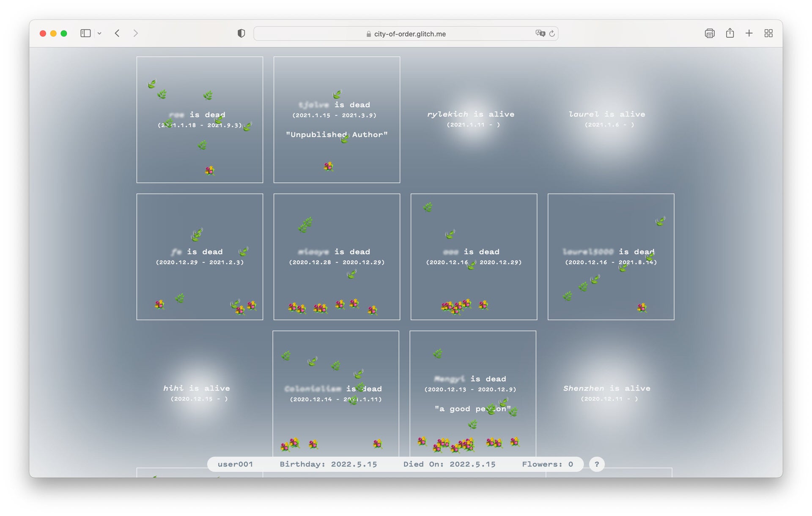The image size is (812, 516).
Task: Click the hihi is alive orb
Action: pos(197,392)
